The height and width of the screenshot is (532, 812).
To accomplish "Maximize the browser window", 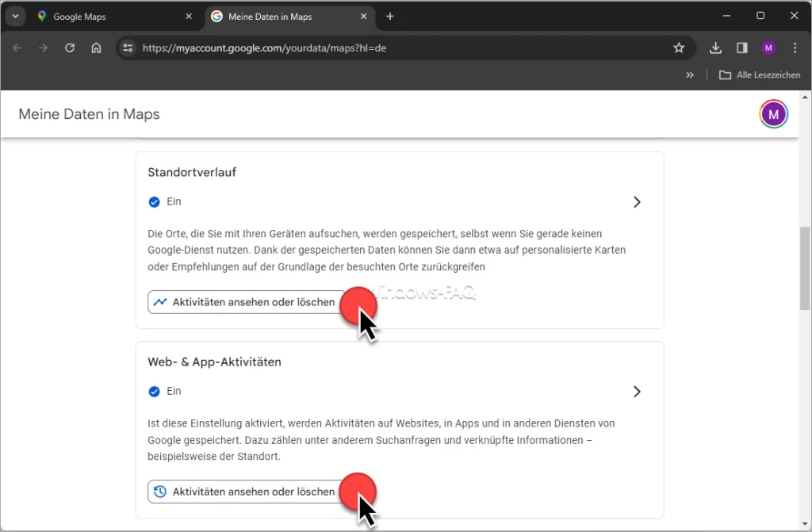I will coord(760,16).
